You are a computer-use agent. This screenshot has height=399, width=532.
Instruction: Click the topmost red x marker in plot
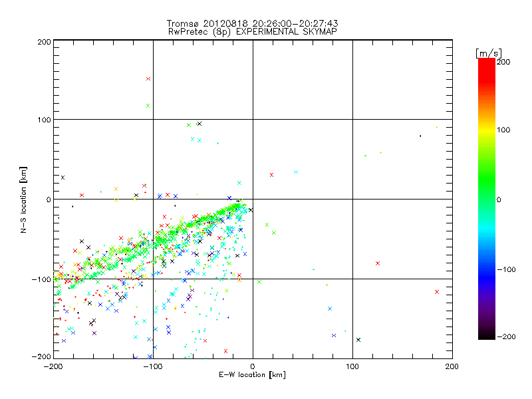(148, 78)
